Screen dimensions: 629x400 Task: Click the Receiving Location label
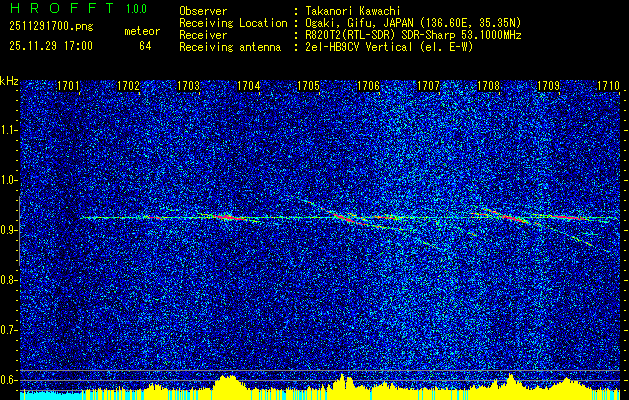pyautogui.click(x=233, y=23)
